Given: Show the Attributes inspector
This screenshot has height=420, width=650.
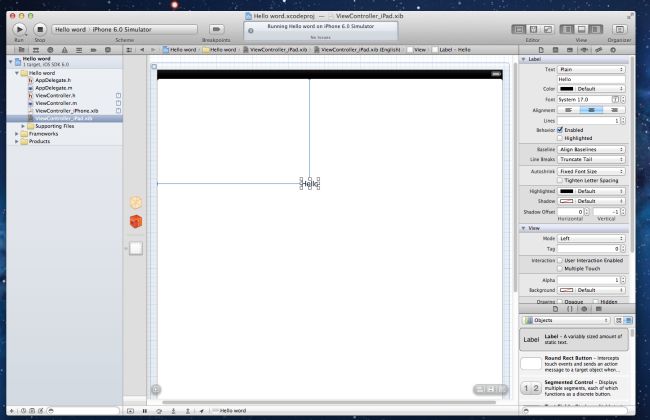Looking at the screenshot, I should pyautogui.click(x=584, y=50).
